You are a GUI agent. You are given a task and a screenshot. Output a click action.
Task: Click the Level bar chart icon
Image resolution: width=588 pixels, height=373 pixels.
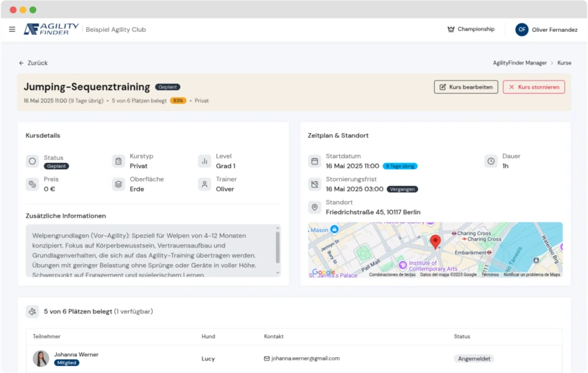(205, 161)
